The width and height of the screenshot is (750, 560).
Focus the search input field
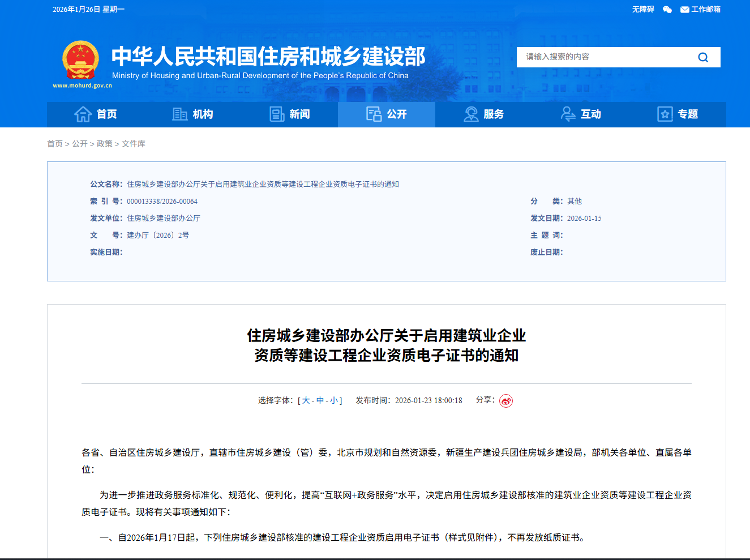[606, 57]
